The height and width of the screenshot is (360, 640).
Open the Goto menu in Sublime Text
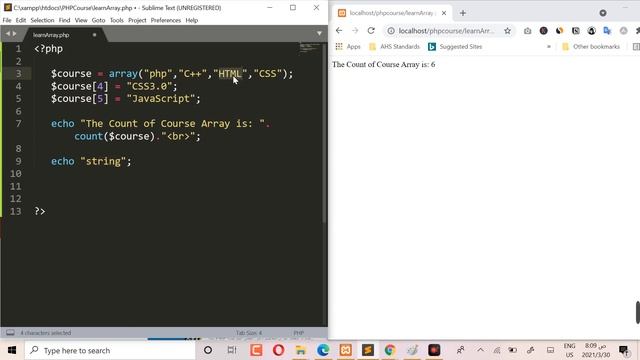pyautogui.click(x=98, y=20)
